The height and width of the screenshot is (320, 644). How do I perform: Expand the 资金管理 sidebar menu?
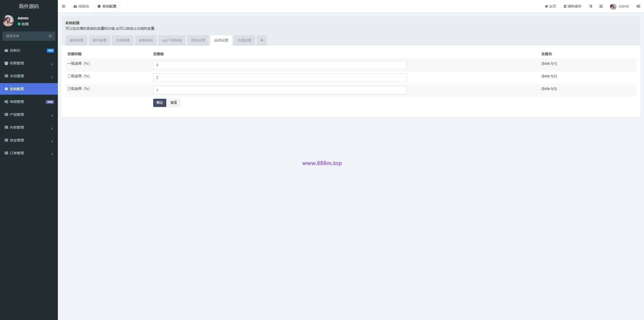[x=29, y=140]
